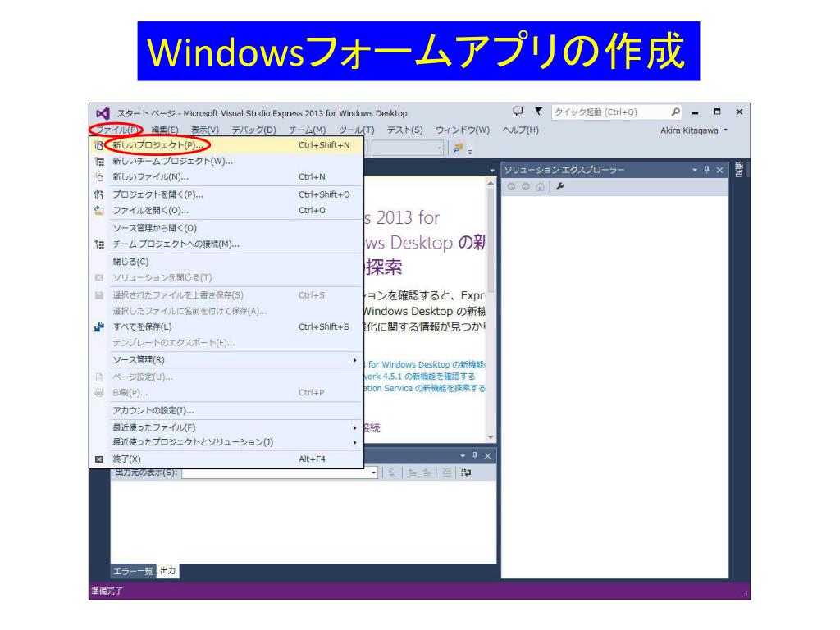Open link ending '4.5.1 の新機能を確認する'
Viewport: 840px width, 630px height.
click(419, 377)
